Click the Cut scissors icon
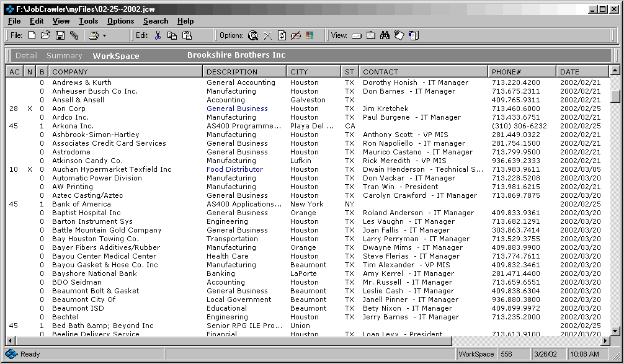Viewport: 624px width, 364px height. pos(158,35)
